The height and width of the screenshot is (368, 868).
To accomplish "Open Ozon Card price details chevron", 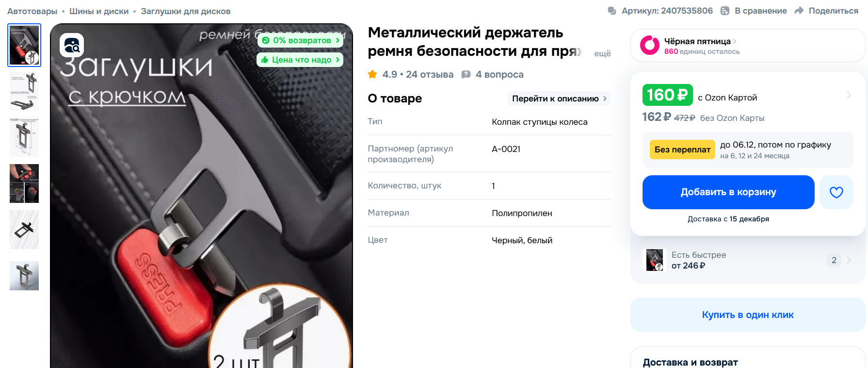I will pyautogui.click(x=849, y=95).
